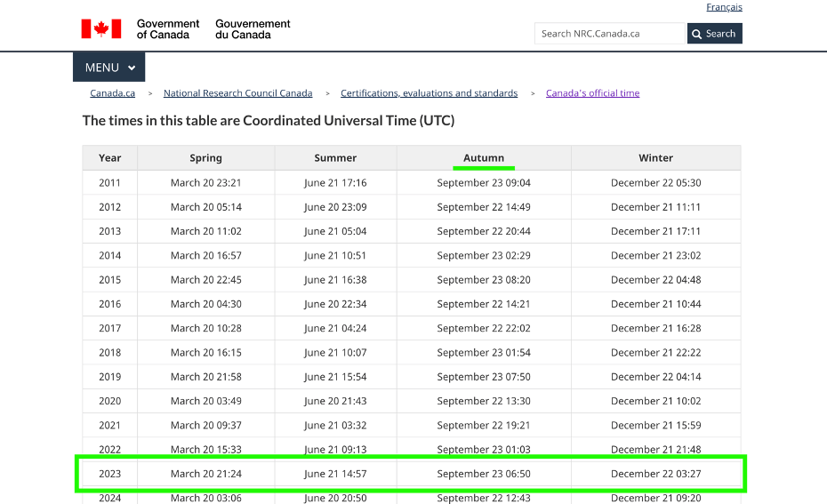Click the cell June 21 10:51

335,255
